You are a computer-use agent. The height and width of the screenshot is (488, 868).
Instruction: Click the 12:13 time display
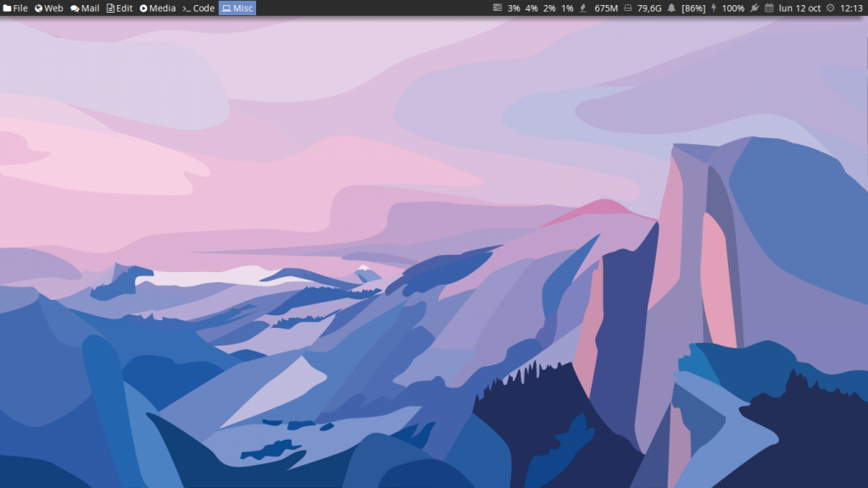pos(851,8)
